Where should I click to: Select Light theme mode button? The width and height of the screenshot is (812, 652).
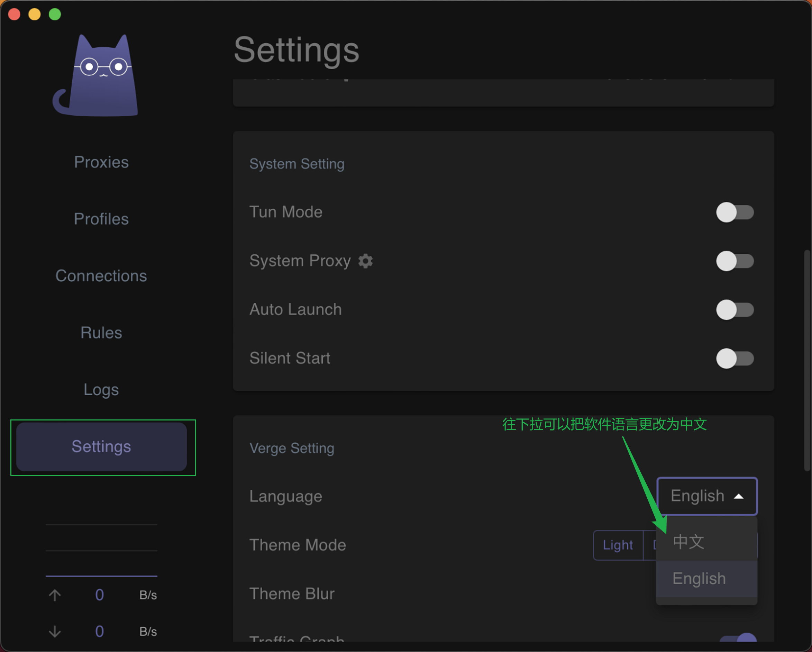pyautogui.click(x=618, y=545)
